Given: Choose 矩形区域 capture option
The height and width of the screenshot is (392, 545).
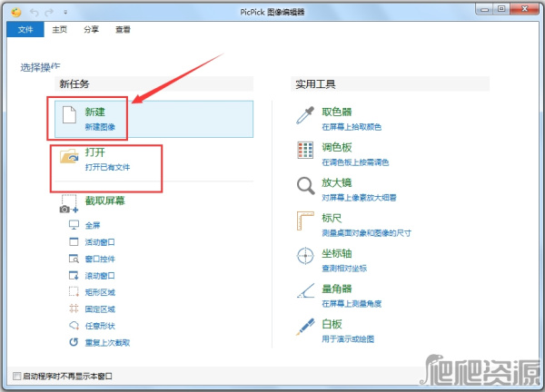Looking at the screenshot, I should pos(100,292).
